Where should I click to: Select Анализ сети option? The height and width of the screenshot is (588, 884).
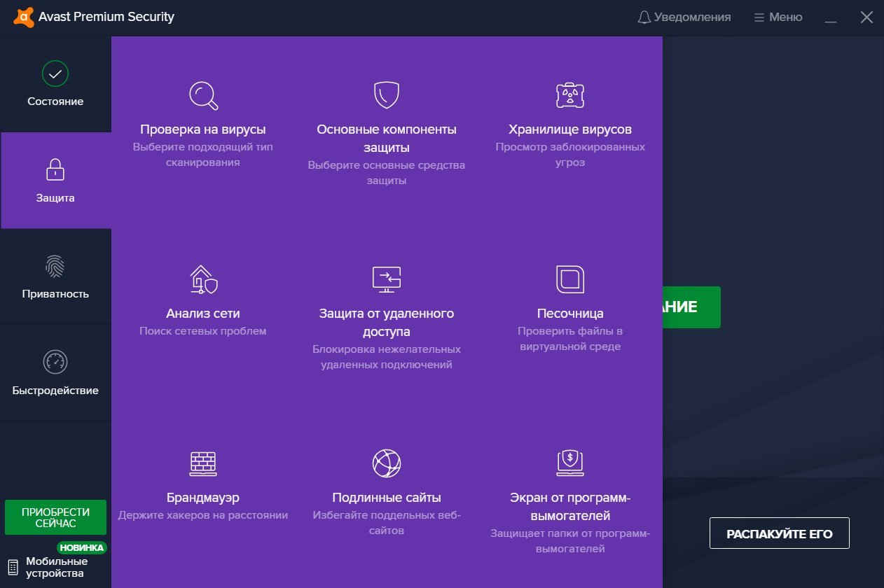pyautogui.click(x=203, y=313)
